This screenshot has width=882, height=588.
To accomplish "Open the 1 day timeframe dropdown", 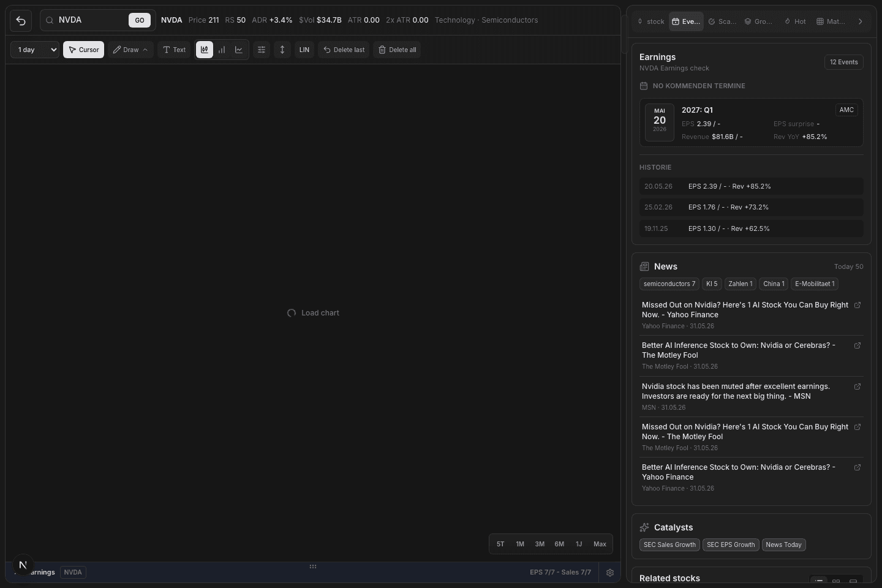I will pos(35,50).
